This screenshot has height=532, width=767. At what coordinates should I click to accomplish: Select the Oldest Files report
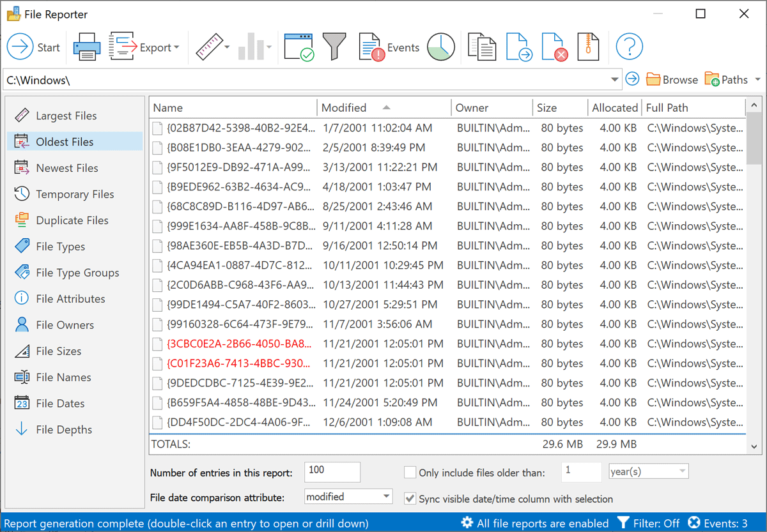(x=75, y=142)
